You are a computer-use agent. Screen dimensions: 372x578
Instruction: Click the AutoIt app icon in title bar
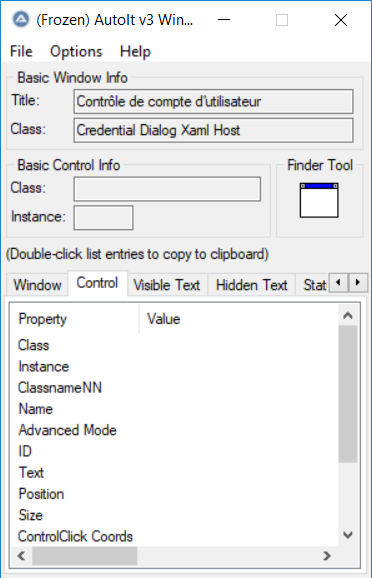(x=21, y=20)
